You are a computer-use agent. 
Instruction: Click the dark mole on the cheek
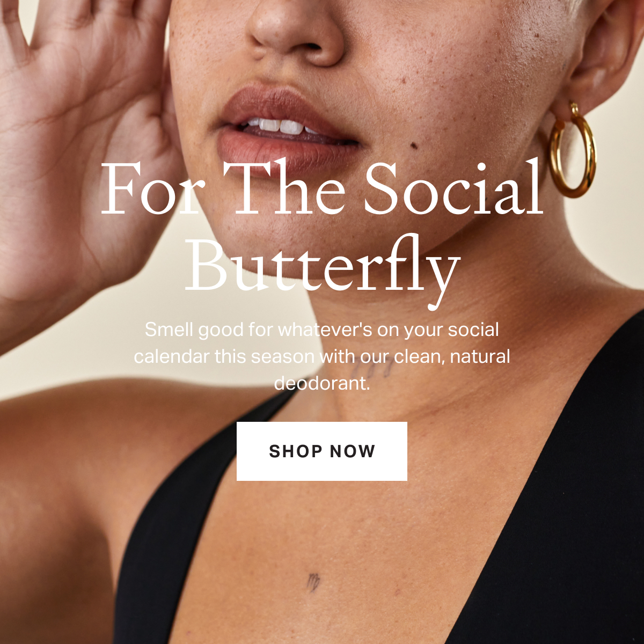414,145
